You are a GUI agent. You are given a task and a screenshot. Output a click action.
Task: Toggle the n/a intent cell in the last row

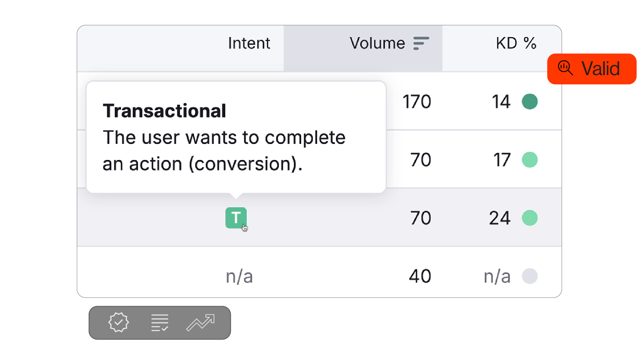pyautogui.click(x=239, y=276)
